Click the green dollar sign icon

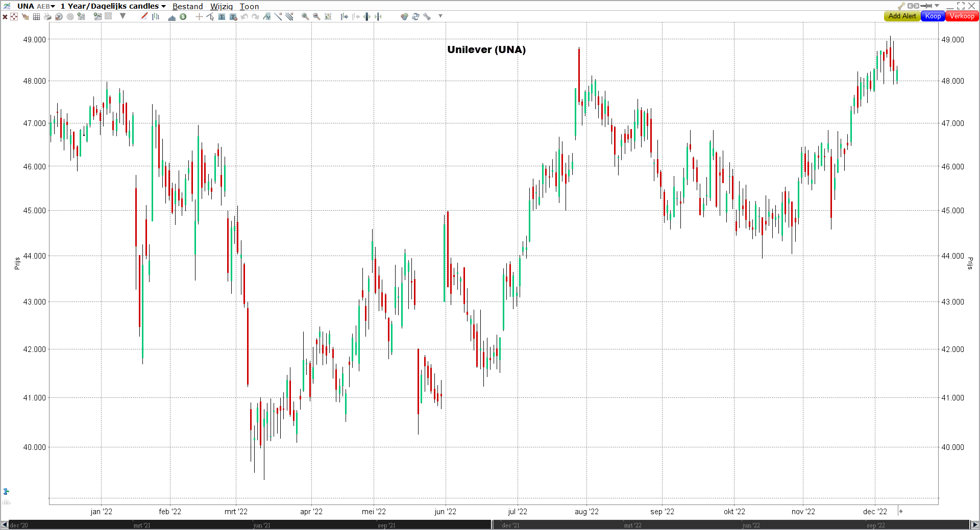pyautogui.click(x=183, y=16)
